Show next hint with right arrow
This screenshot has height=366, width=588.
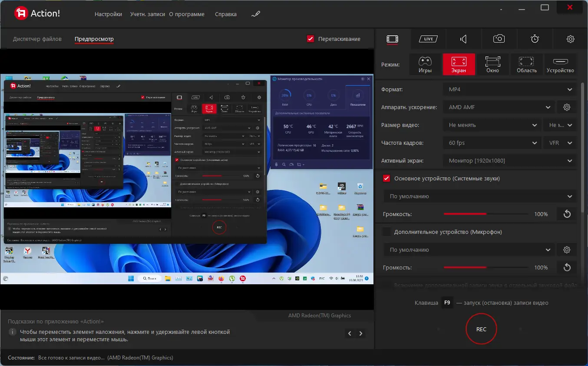(x=360, y=333)
